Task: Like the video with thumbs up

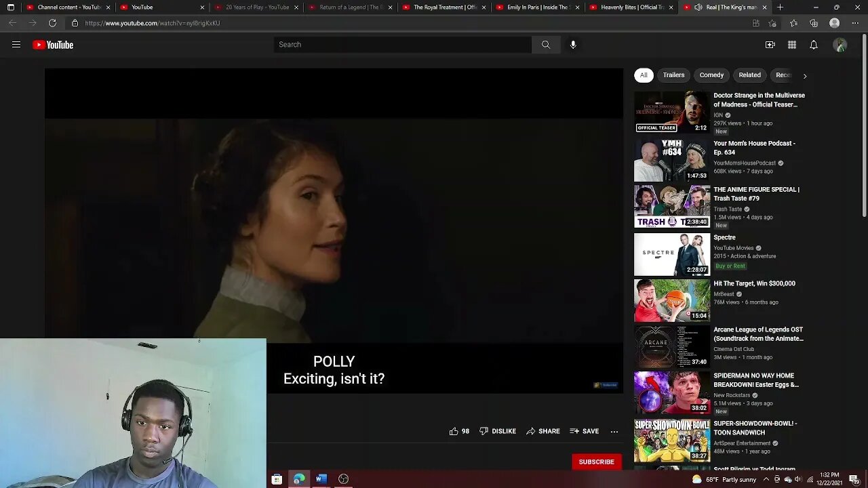Action: tap(459, 431)
